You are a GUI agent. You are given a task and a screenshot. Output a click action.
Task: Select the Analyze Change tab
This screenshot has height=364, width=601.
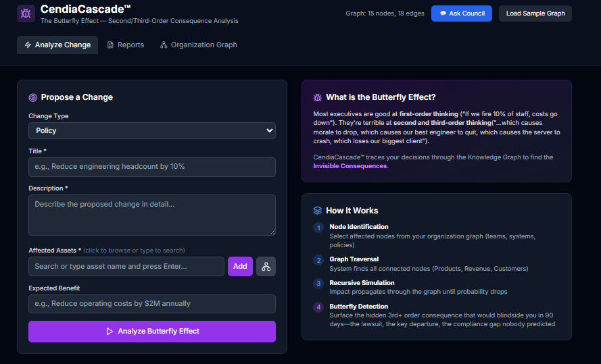point(57,45)
